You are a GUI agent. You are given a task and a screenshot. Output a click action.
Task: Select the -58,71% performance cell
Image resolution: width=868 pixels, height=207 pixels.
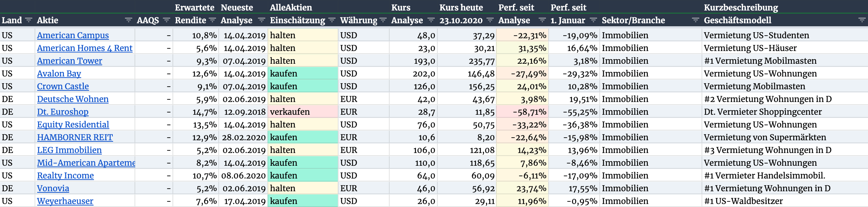pos(522,112)
